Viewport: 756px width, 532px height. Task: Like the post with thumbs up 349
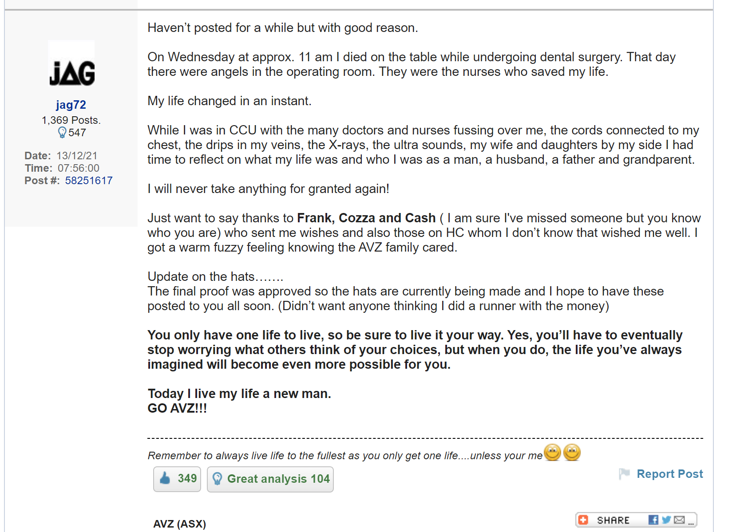177,479
